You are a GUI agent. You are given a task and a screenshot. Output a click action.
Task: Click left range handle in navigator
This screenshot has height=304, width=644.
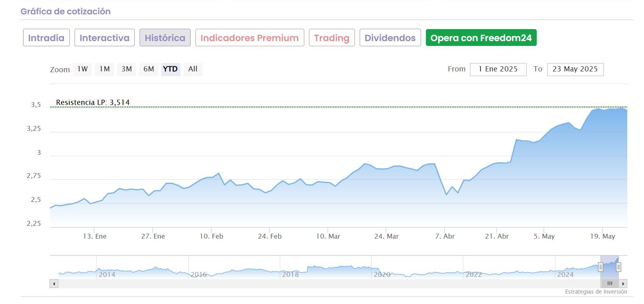point(601,267)
